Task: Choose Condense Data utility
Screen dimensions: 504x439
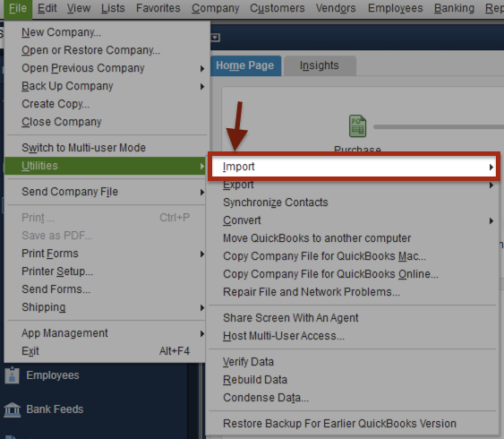Action: point(354,398)
